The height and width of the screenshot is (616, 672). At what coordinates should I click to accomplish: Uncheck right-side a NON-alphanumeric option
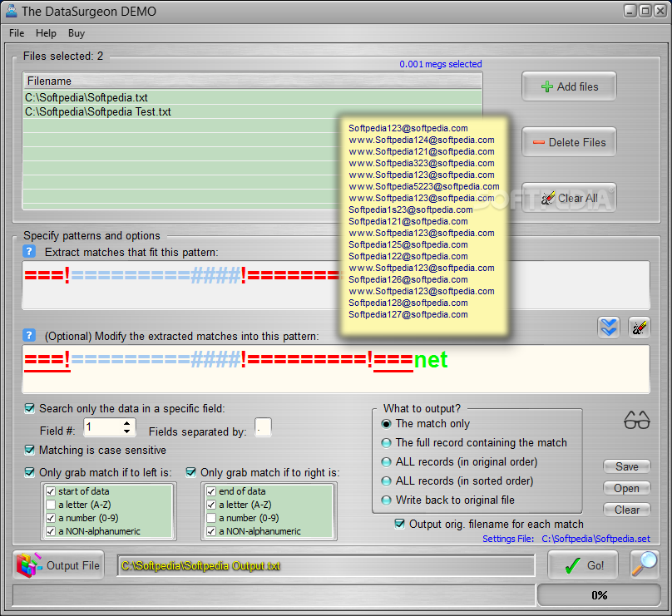(x=211, y=531)
